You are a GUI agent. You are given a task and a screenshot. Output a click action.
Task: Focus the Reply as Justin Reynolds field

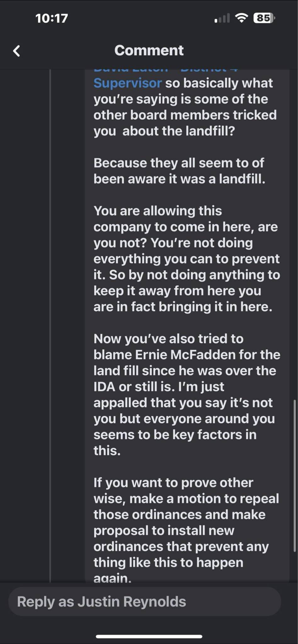point(145,602)
